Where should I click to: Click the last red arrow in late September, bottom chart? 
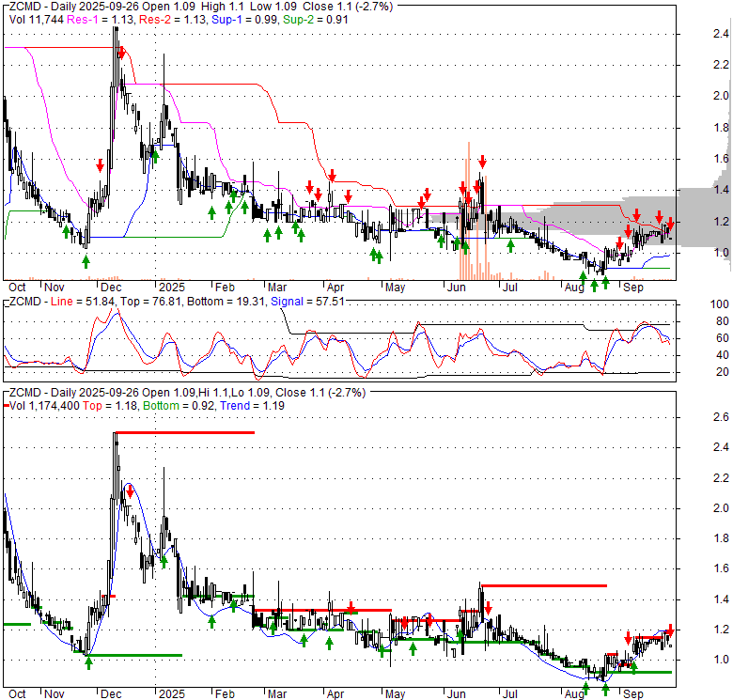coord(670,630)
